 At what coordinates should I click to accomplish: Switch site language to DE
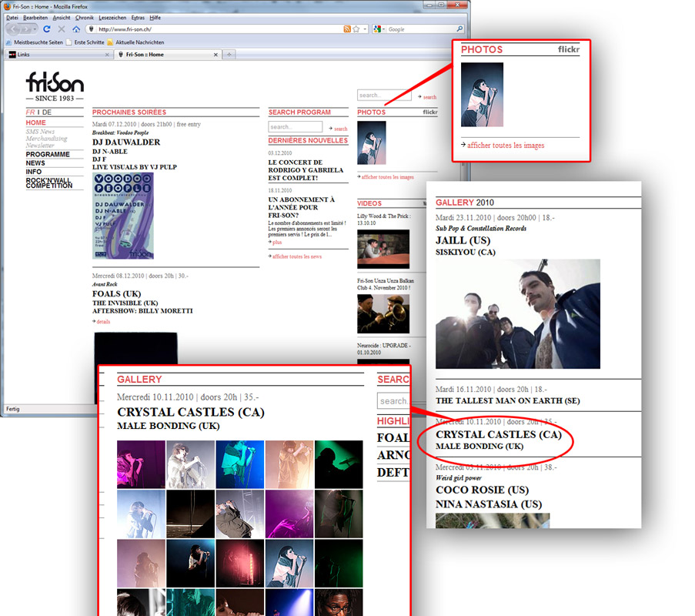(47, 112)
